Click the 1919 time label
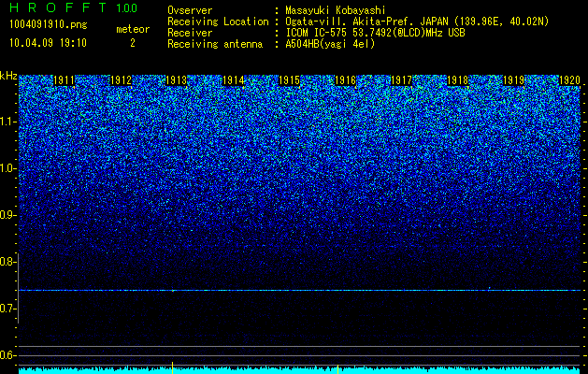Viewport: 588px width, 374px height. (513, 80)
